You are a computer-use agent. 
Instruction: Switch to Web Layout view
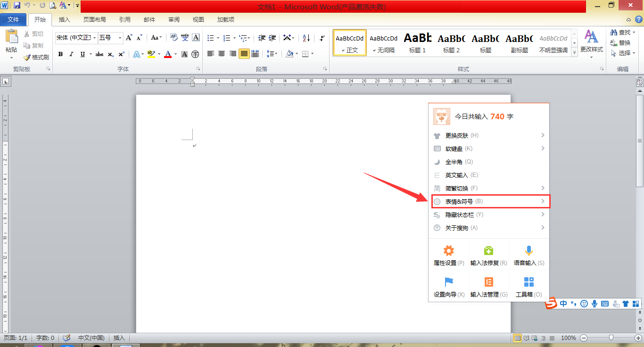click(535, 338)
